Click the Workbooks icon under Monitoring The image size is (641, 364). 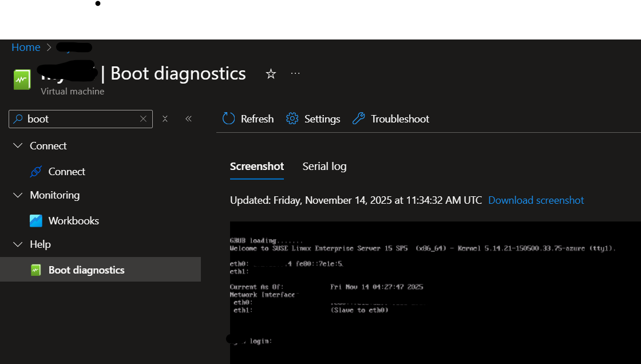pos(35,220)
